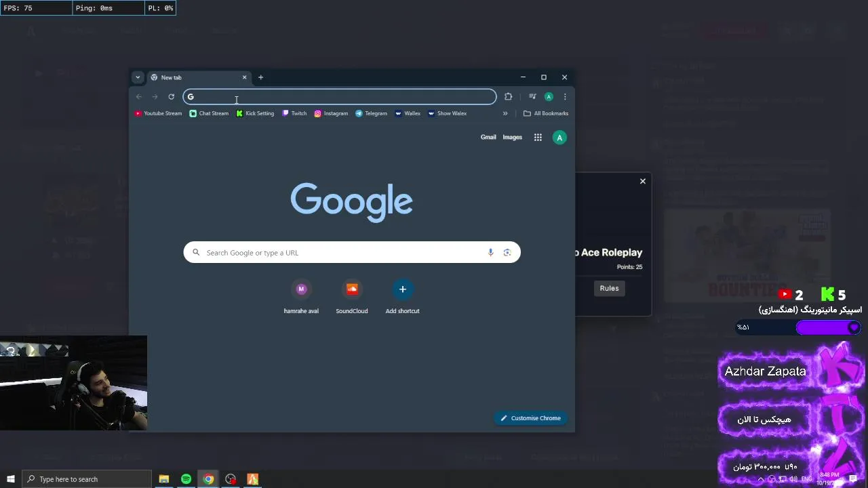Search by image with Lens icon
868x488 pixels.
pyautogui.click(x=507, y=253)
